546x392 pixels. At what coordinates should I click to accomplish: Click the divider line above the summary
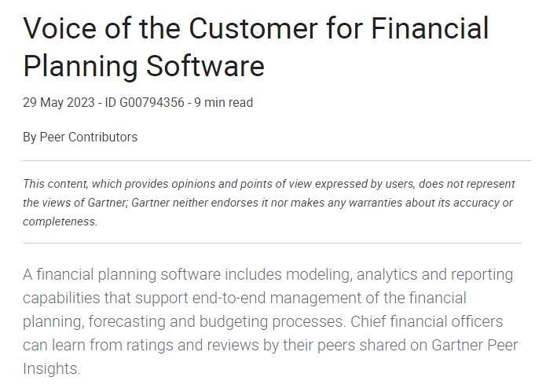273,243
